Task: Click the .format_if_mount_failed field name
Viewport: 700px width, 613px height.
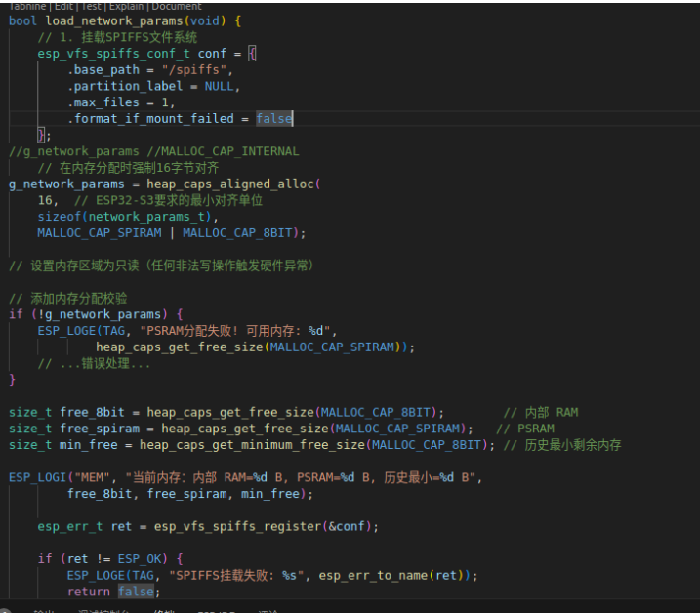Action: pyautogui.click(x=150, y=119)
